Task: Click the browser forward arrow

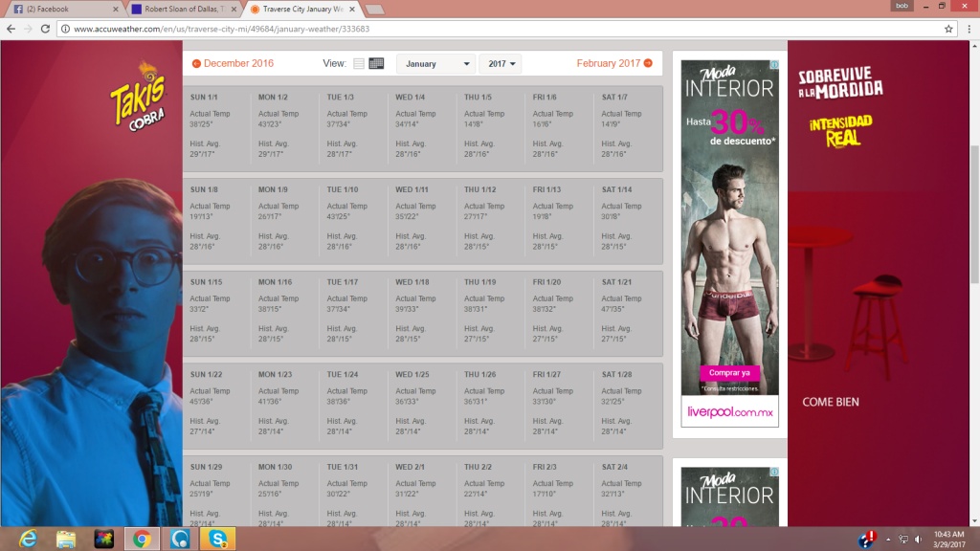Action: coord(28,29)
